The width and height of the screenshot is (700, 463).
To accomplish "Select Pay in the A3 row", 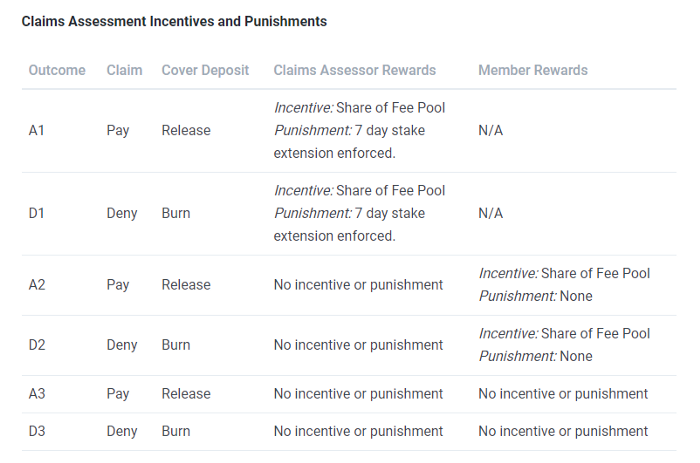I will pos(118,394).
